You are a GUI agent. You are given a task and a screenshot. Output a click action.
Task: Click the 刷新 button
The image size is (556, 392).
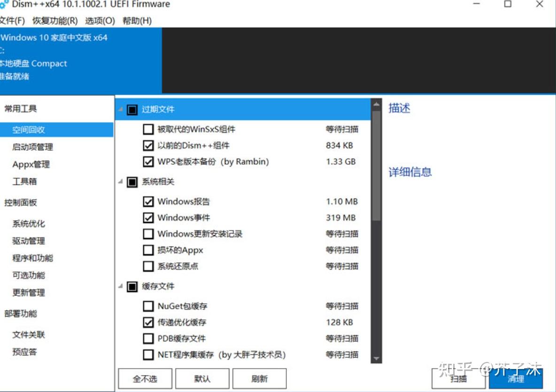point(260,378)
